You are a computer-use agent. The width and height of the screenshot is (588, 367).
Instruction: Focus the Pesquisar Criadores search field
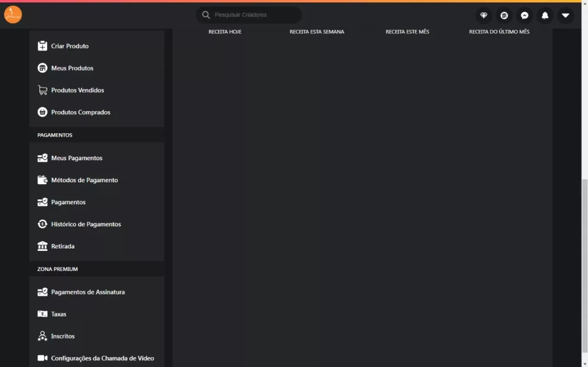click(249, 15)
